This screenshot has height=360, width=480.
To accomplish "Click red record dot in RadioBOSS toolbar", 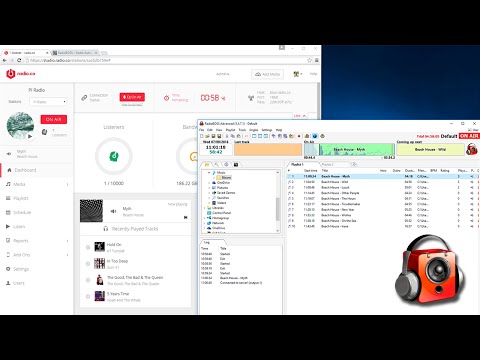I will (x=299, y=136).
